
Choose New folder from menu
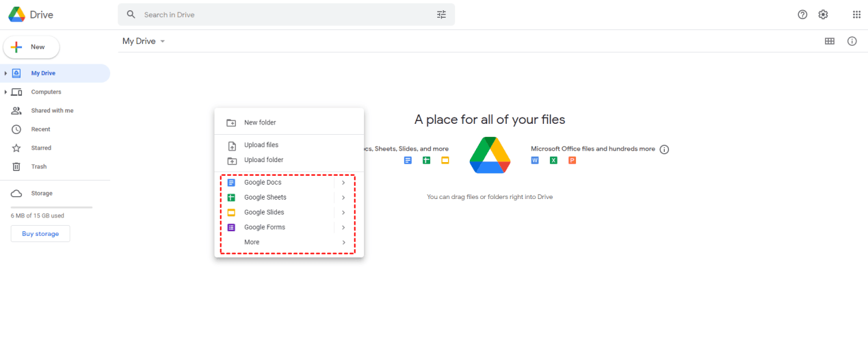pos(289,123)
